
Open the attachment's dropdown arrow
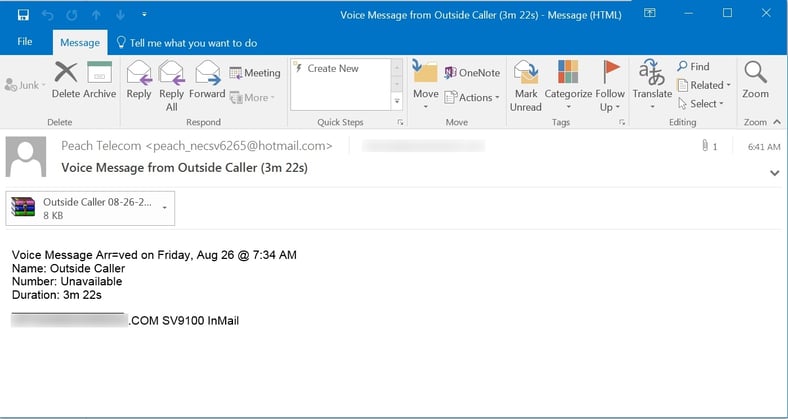pos(163,208)
